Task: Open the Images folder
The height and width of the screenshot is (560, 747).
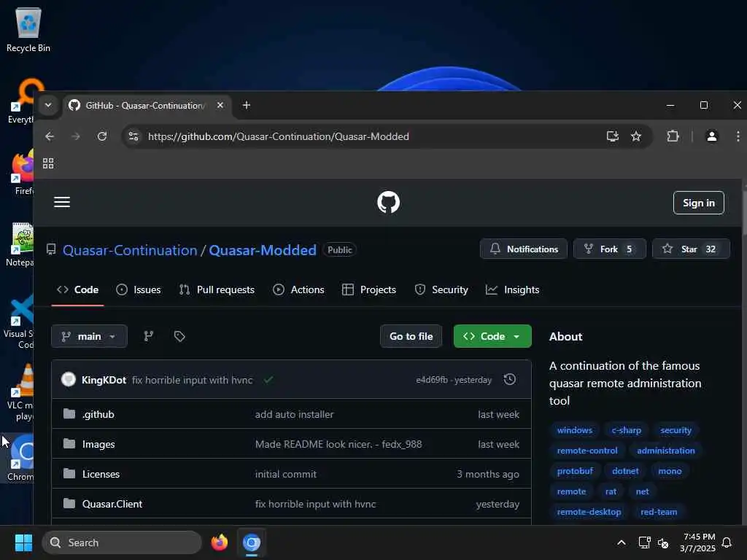Action: [98, 444]
